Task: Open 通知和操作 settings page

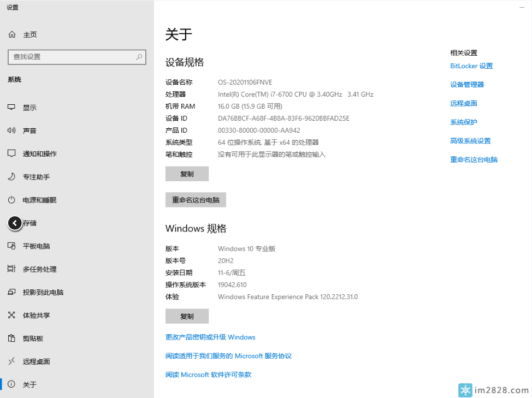Action: coord(40,154)
